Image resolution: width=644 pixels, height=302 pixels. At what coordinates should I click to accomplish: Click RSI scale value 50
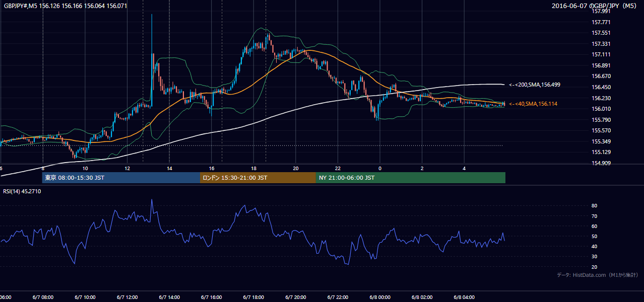pyautogui.click(x=595, y=236)
